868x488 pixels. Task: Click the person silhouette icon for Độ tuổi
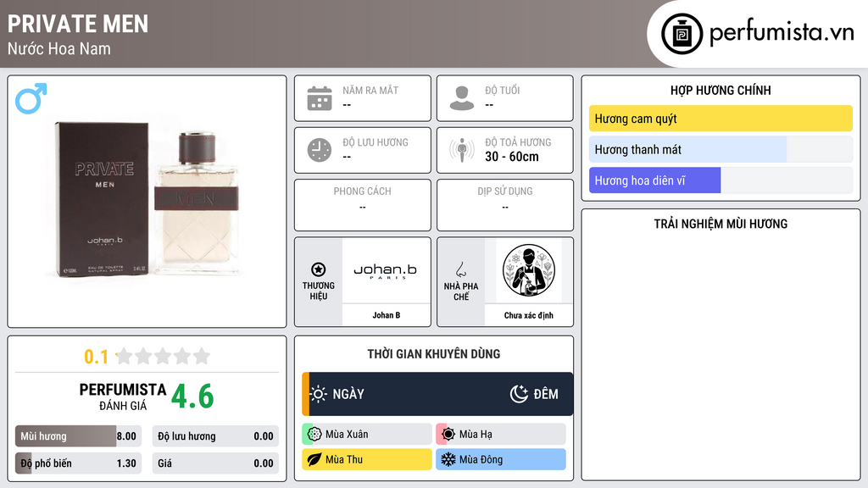462,98
